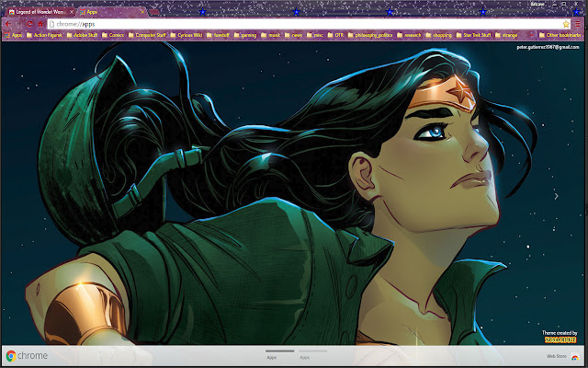Viewport: 588px width, 368px height.
Task: Open the Chrome hamburger menu
Action: click(578, 25)
